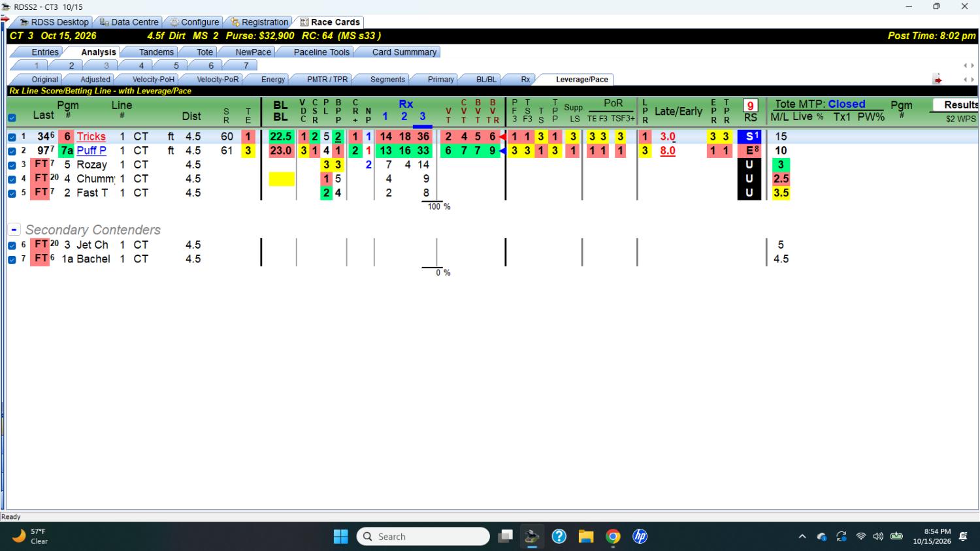Open the notifications bell icon
This screenshot has width=980, height=551.
pos(963,537)
